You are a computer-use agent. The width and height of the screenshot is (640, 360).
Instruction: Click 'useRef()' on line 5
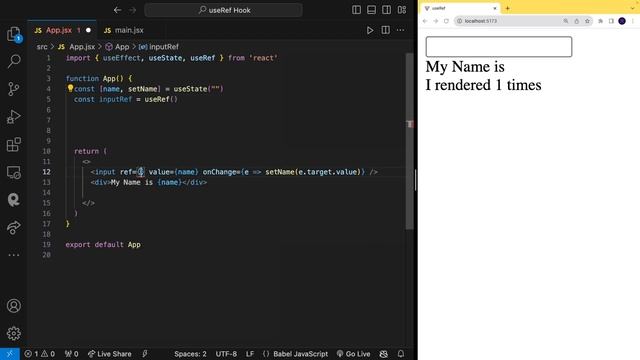[x=161, y=99]
